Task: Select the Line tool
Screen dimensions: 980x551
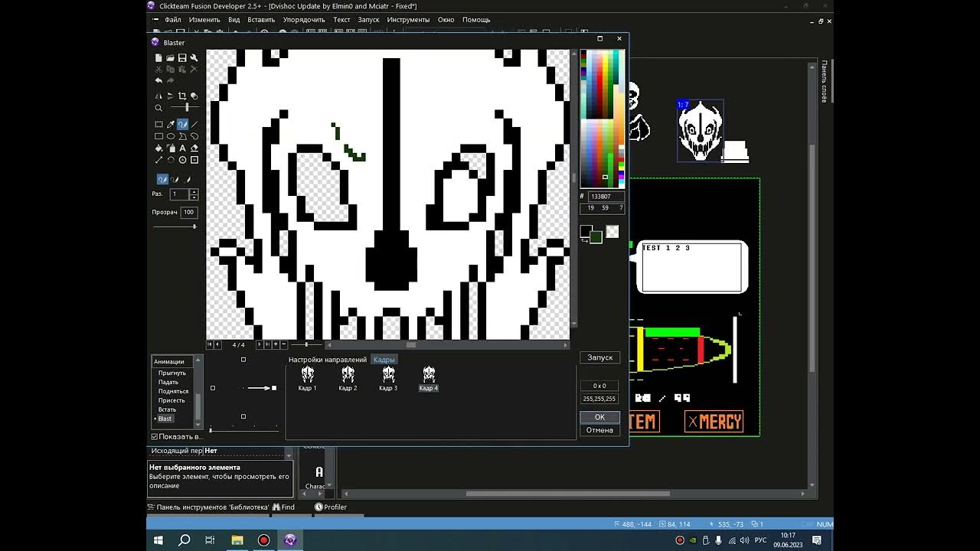Action: tap(194, 124)
